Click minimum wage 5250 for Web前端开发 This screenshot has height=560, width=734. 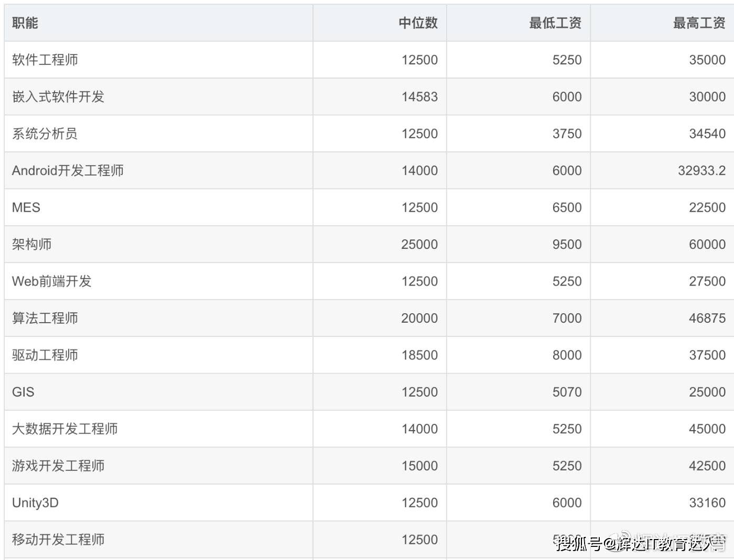[567, 281]
